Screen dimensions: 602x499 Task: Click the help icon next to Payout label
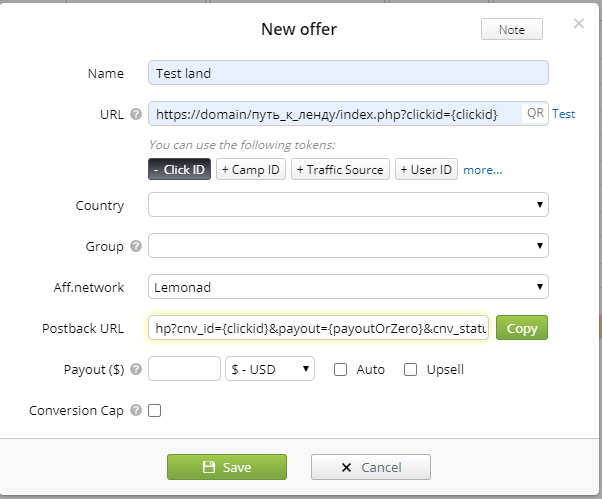[x=135, y=370]
